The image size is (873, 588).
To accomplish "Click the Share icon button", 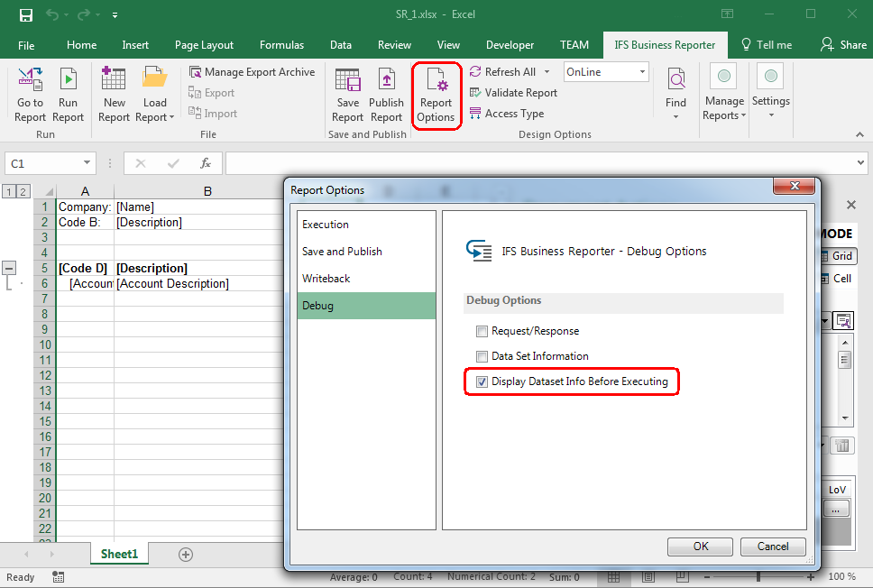I will coord(843,45).
